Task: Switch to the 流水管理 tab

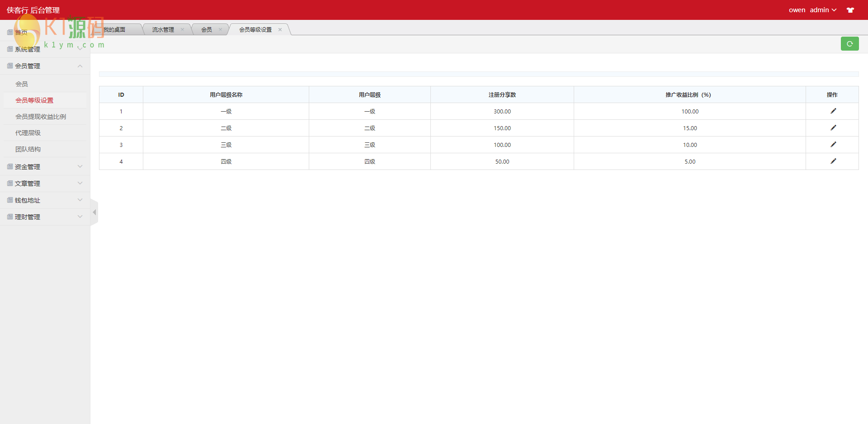Action: click(x=163, y=30)
